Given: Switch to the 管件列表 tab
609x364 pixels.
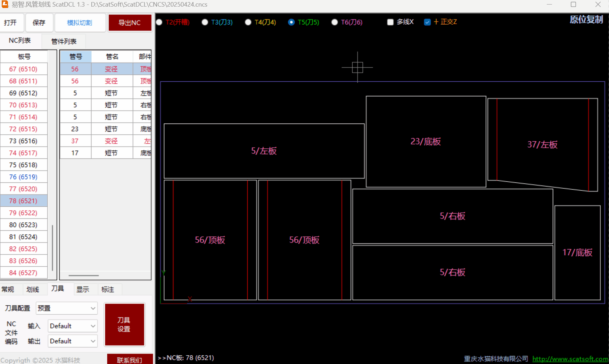Looking at the screenshot, I should [64, 41].
